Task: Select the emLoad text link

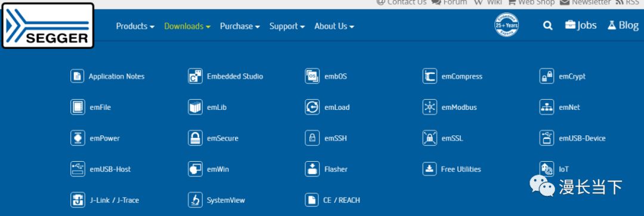Action: (x=337, y=107)
